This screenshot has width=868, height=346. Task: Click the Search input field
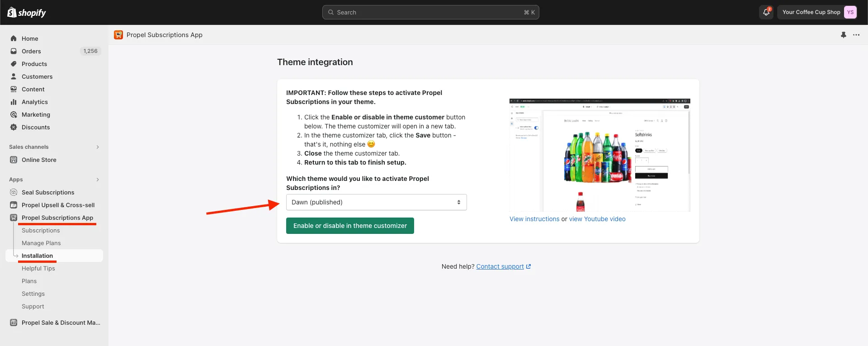point(430,12)
